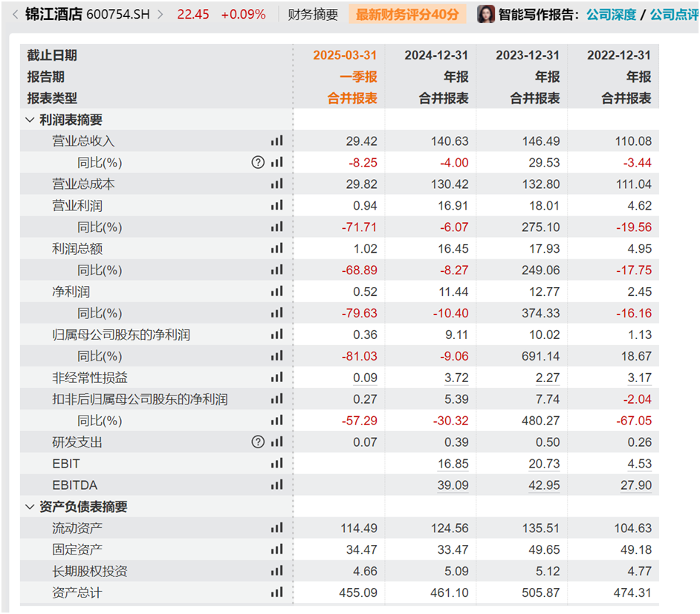This screenshot has height=614, width=700.
Task: Click underlined 非经常性损益 value 3.72
Action: point(456,378)
